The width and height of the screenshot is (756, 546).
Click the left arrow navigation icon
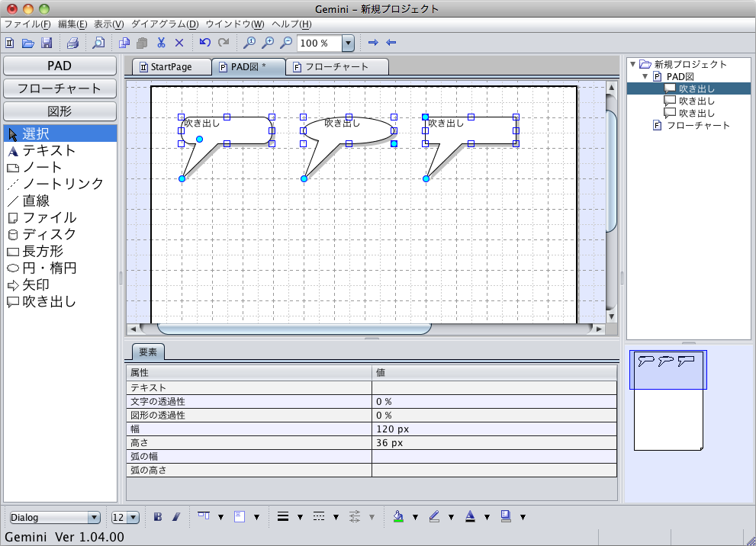tap(391, 43)
